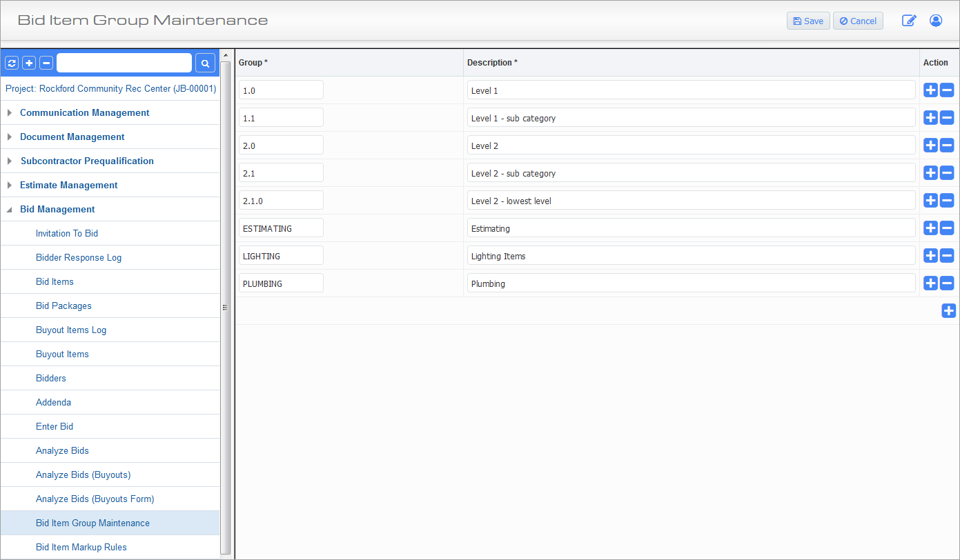960x560 pixels.
Task: Click the Group field containing PLUMBING
Action: tap(281, 283)
